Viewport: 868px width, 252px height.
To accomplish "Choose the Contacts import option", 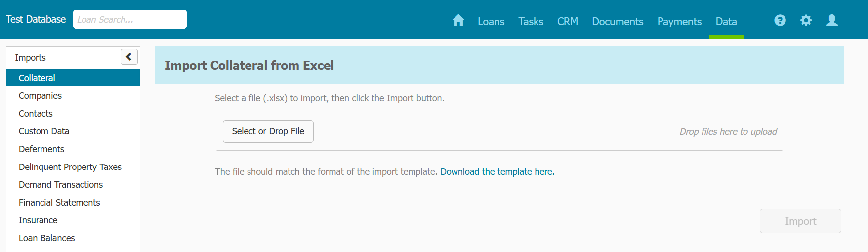I will coord(36,114).
